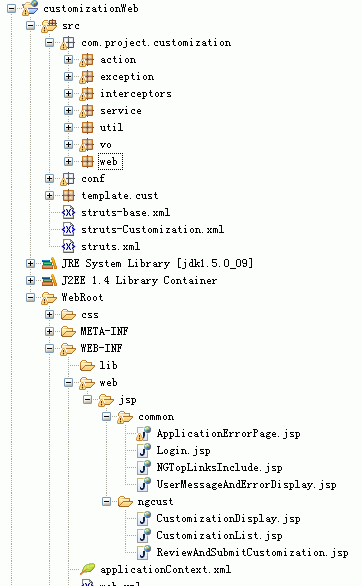
Task: Select the interceptors package label
Action: (136, 94)
